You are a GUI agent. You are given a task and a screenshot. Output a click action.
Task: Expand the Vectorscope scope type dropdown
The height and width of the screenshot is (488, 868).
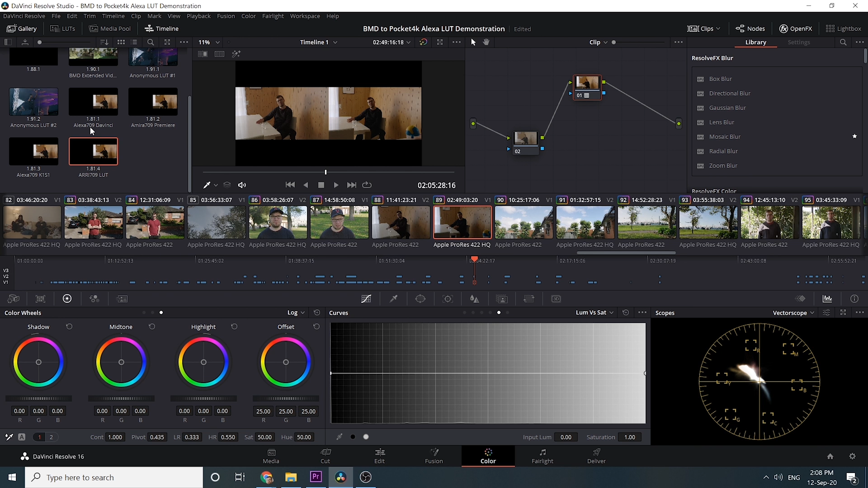point(793,313)
